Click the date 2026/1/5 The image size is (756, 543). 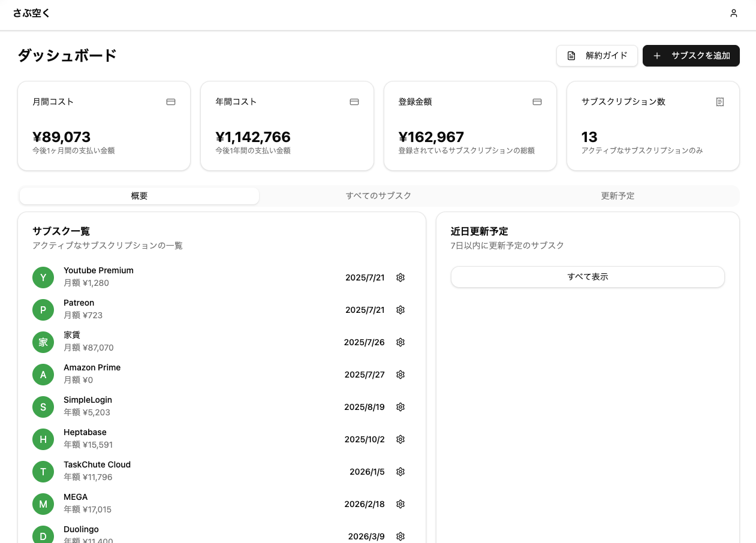(367, 472)
